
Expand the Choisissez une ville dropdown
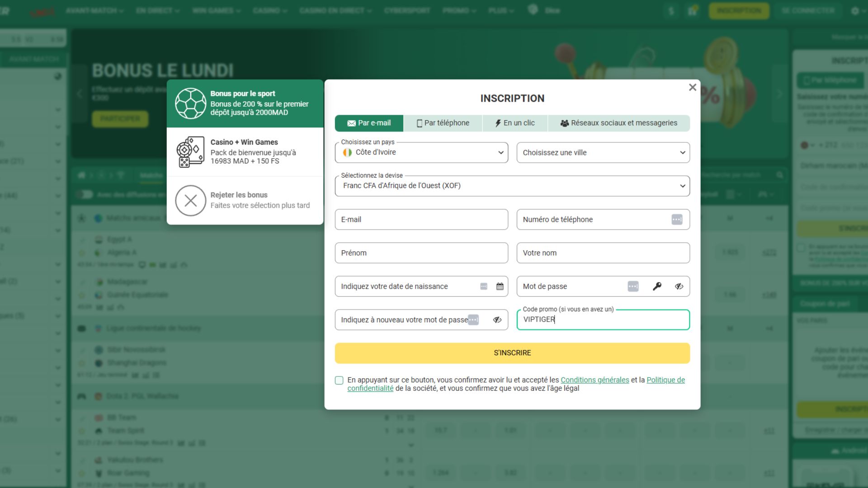click(x=603, y=153)
